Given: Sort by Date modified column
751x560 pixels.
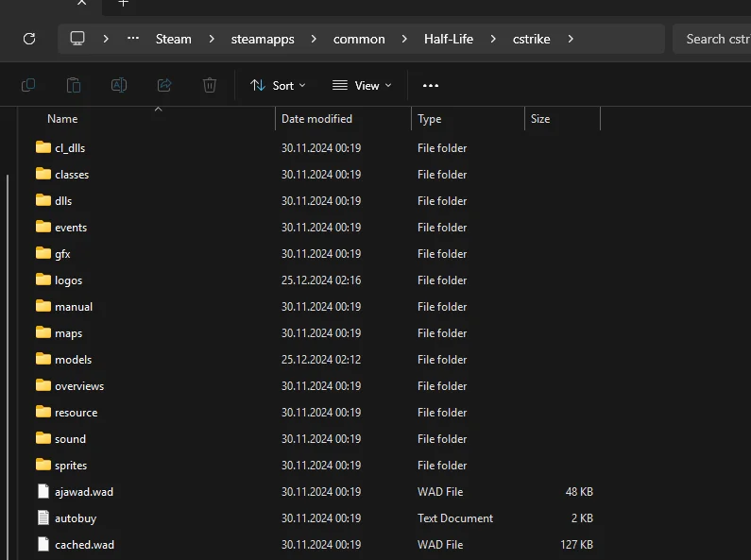Looking at the screenshot, I should click(316, 119).
